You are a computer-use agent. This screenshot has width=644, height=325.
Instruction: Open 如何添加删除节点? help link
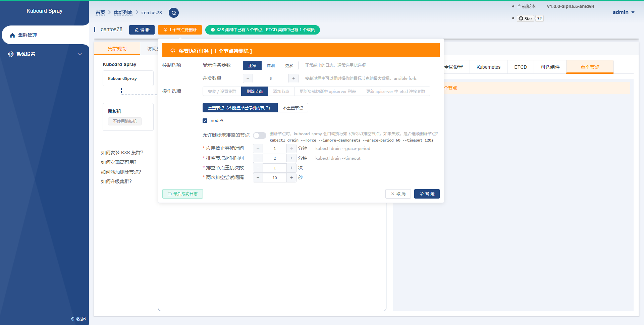point(121,172)
